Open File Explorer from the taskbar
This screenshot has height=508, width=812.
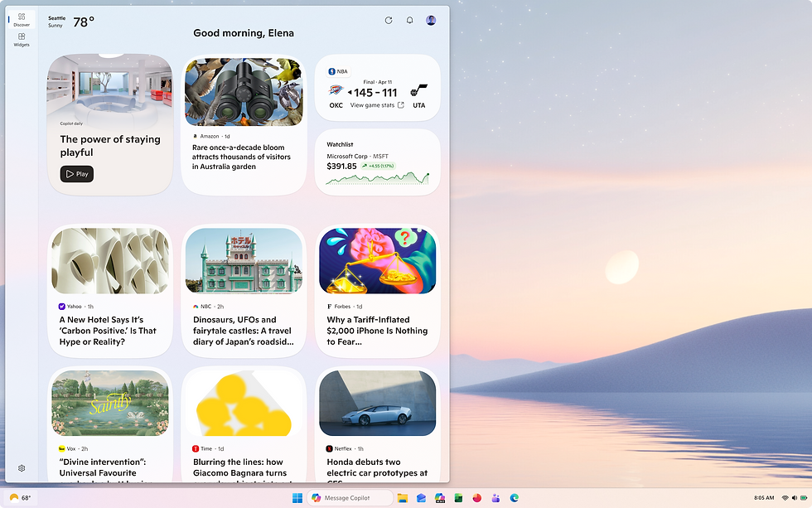point(403,498)
